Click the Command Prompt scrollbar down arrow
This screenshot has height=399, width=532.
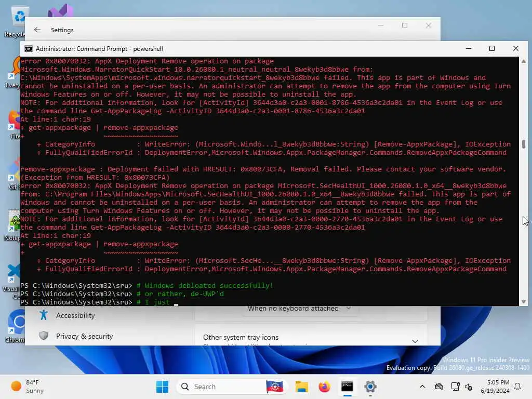524,302
